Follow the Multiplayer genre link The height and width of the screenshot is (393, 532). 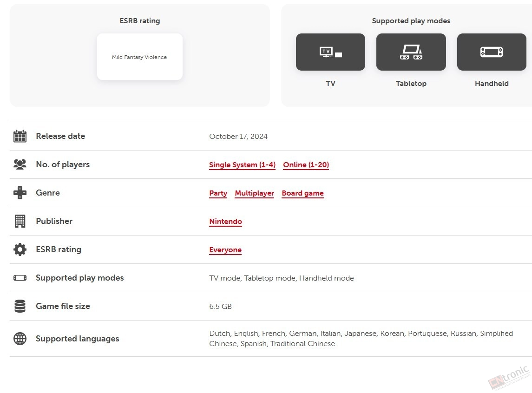[x=255, y=193]
